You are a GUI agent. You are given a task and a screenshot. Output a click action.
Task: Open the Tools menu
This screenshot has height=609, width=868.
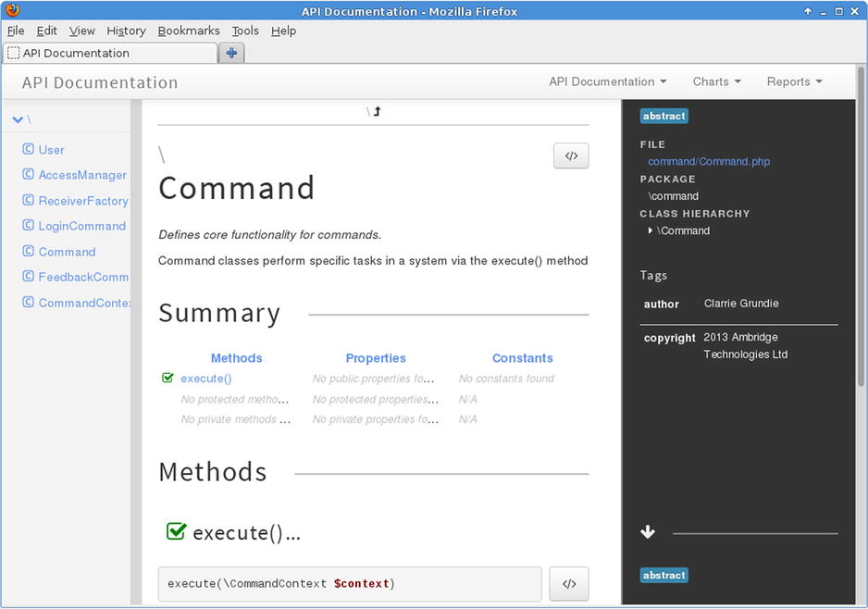[x=245, y=31]
